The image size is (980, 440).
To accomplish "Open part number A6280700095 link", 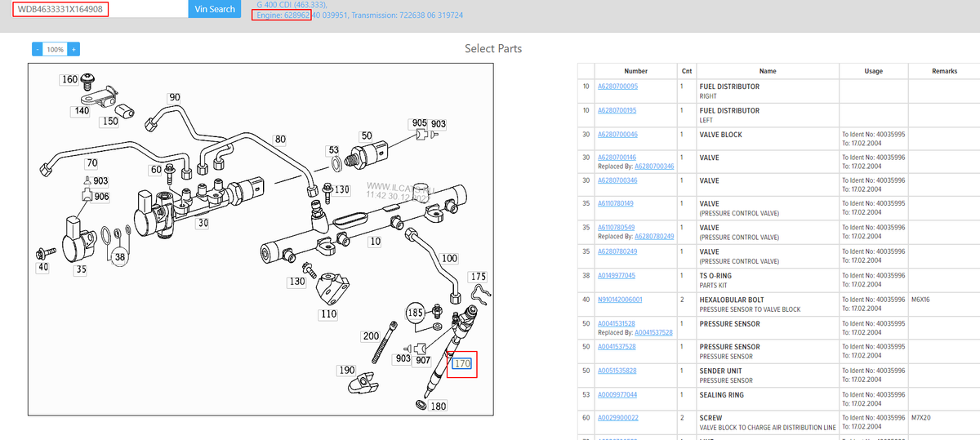I will [617, 87].
